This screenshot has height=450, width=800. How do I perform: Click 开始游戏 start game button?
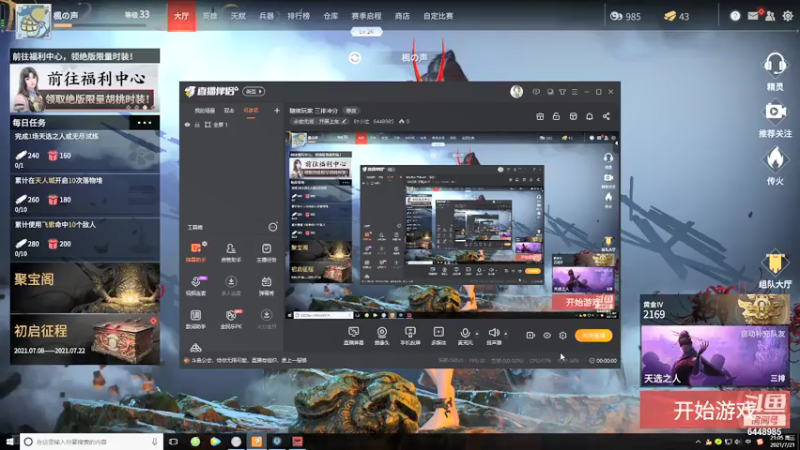pyautogui.click(x=715, y=410)
